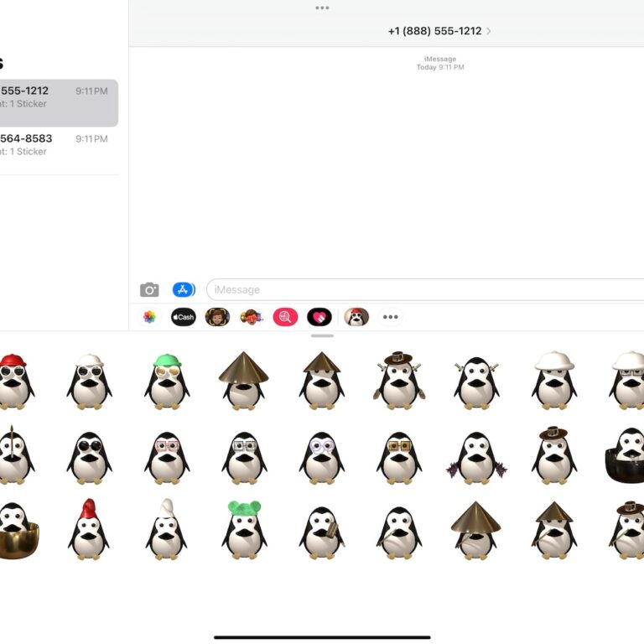644x644 pixels.
Task: Open Digital Touch heart app
Action: [319, 317]
